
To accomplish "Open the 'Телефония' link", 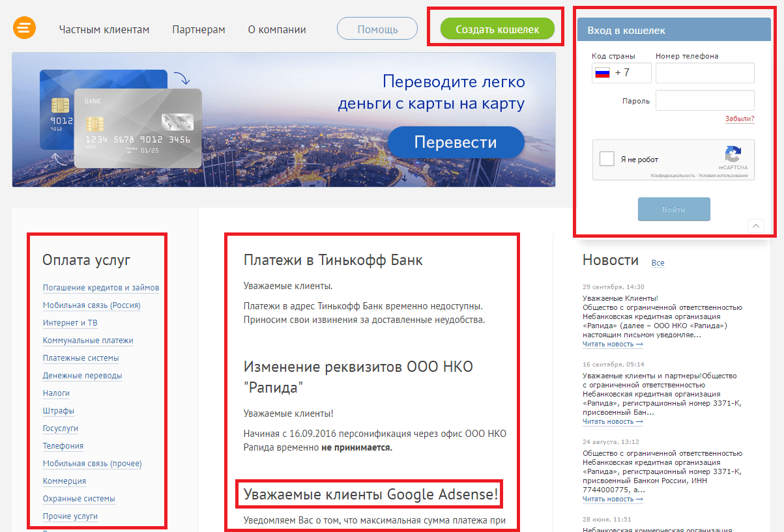I will 63,446.
